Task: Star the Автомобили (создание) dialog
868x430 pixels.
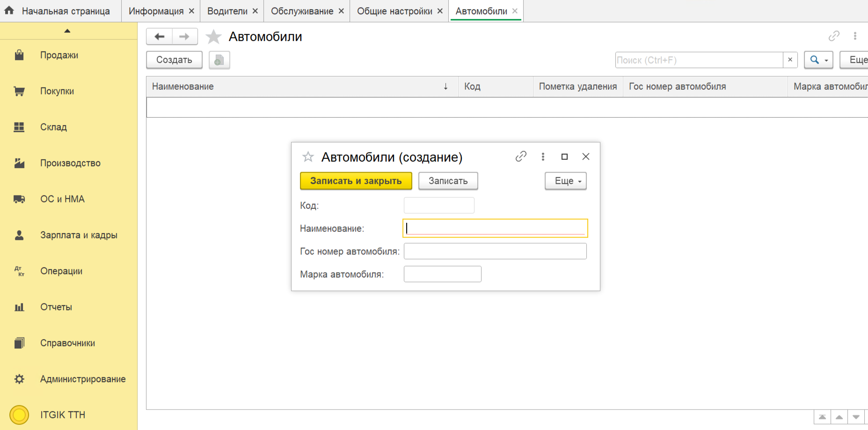Action: pyautogui.click(x=308, y=157)
